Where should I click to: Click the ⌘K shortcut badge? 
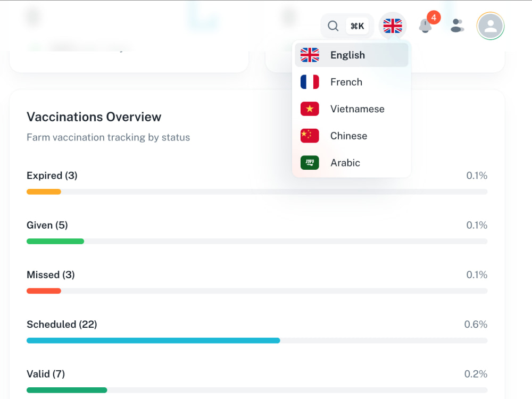click(x=358, y=26)
